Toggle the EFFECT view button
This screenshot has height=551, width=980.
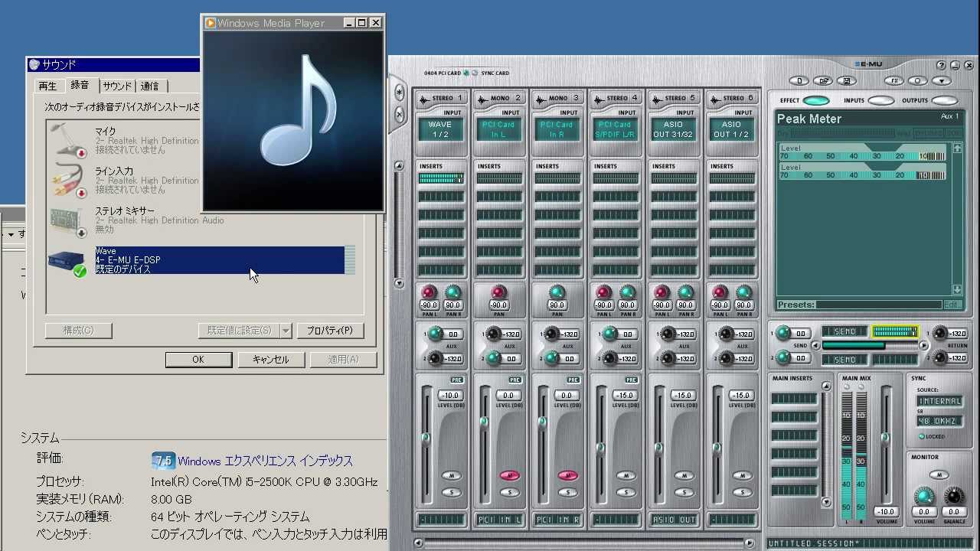pyautogui.click(x=816, y=101)
